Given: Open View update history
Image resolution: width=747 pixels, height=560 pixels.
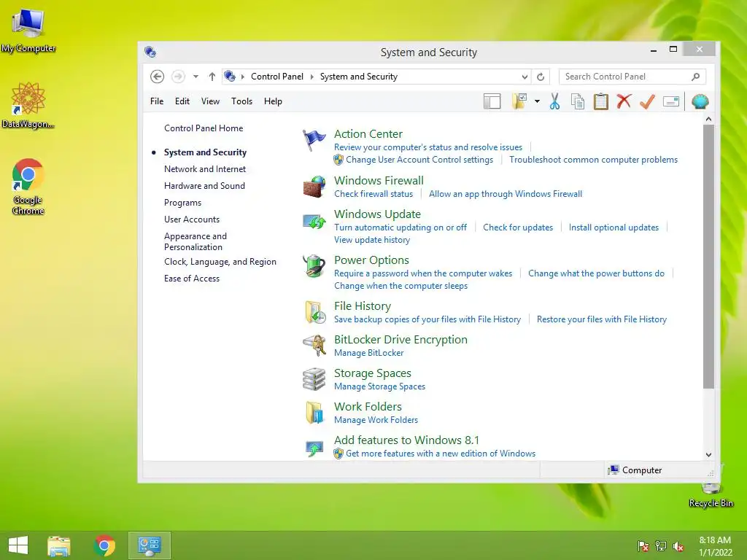Looking at the screenshot, I should point(371,240).
